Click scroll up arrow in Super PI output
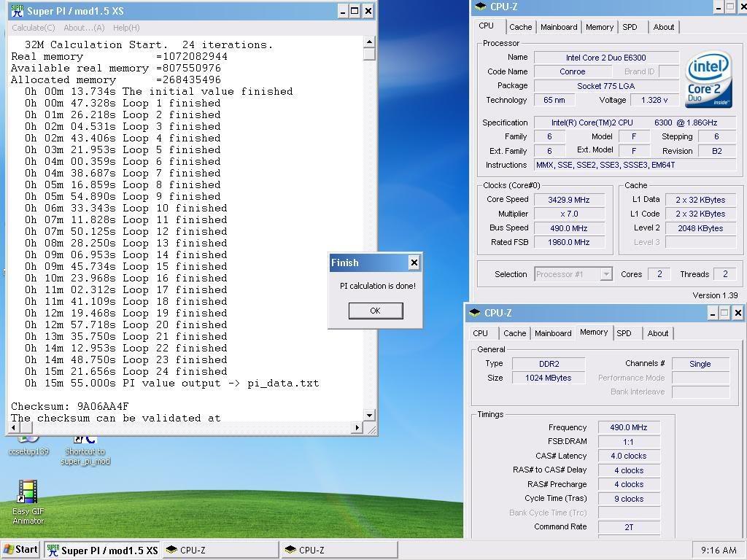Viewport: 747px width, 560px height. [x=369, y=42]
